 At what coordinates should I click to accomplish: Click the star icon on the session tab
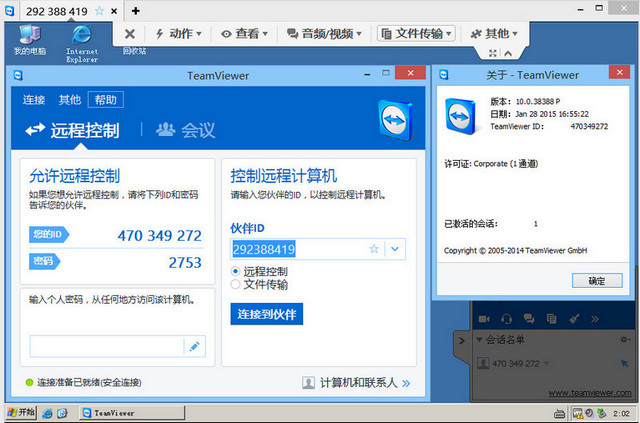click(x=97, y=12)
